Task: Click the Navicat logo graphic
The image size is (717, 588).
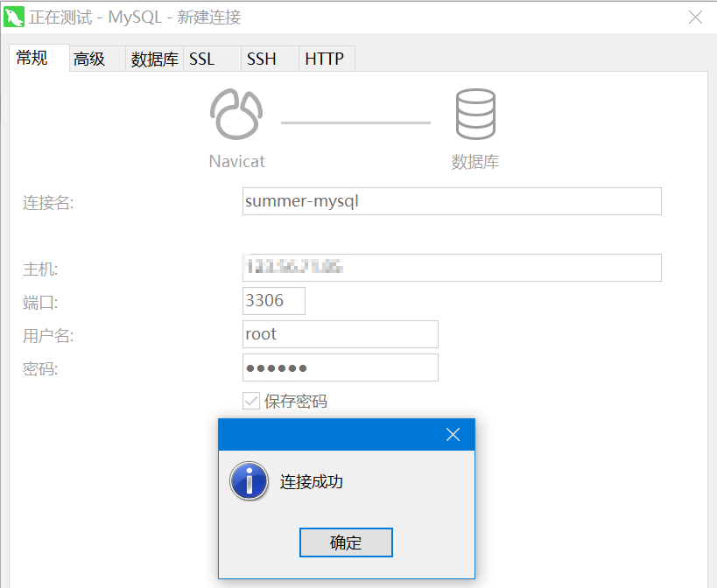Action: tap(236, 115)
